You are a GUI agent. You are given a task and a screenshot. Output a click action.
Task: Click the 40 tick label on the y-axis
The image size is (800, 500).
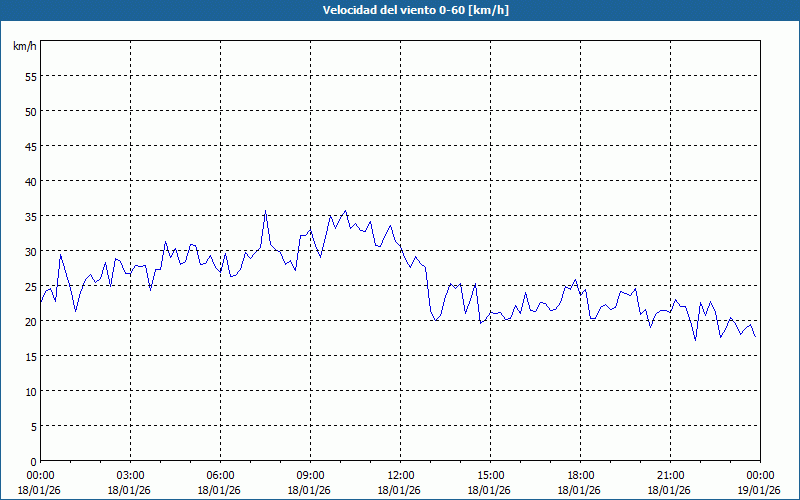click(x=30, y=181)
